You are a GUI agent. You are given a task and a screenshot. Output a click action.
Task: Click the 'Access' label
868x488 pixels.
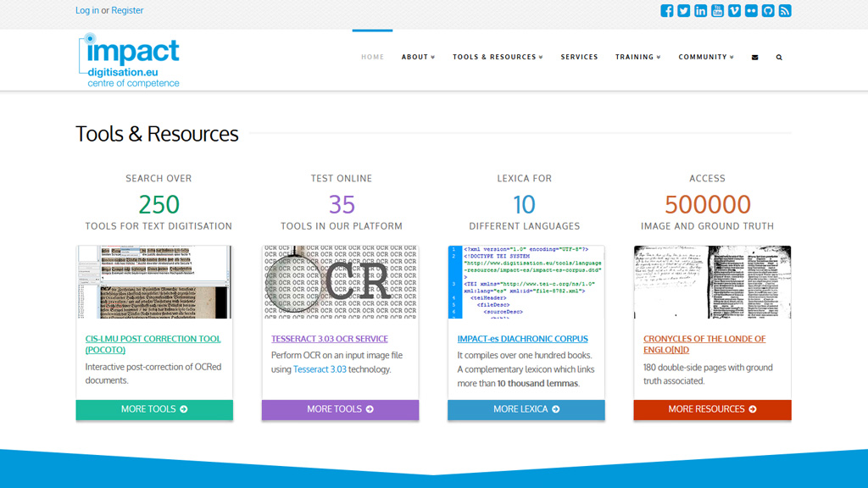[x=708, y=178]
